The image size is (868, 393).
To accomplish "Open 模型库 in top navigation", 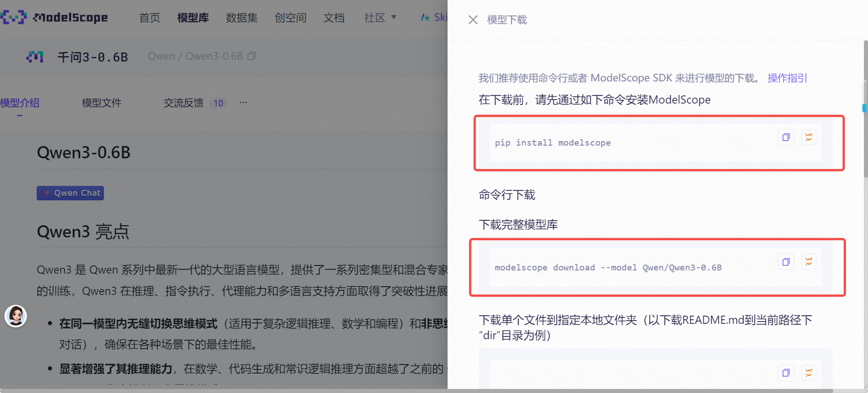I will 193,18.
